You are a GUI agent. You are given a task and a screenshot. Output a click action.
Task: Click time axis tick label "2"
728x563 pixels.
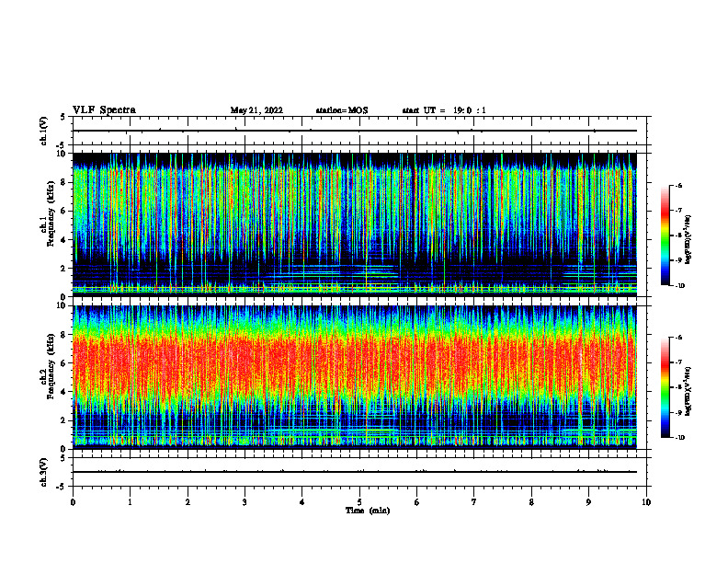click(188, 502)
